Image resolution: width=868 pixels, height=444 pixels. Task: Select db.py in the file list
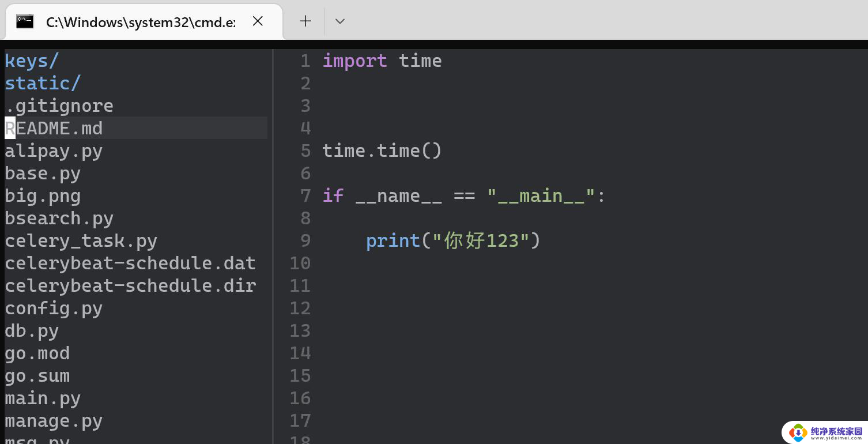click(x=32, y=331)
